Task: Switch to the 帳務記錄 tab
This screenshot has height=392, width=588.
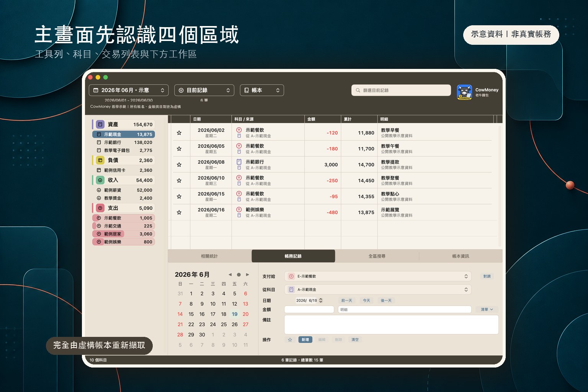Action: [x=293, y=256]
